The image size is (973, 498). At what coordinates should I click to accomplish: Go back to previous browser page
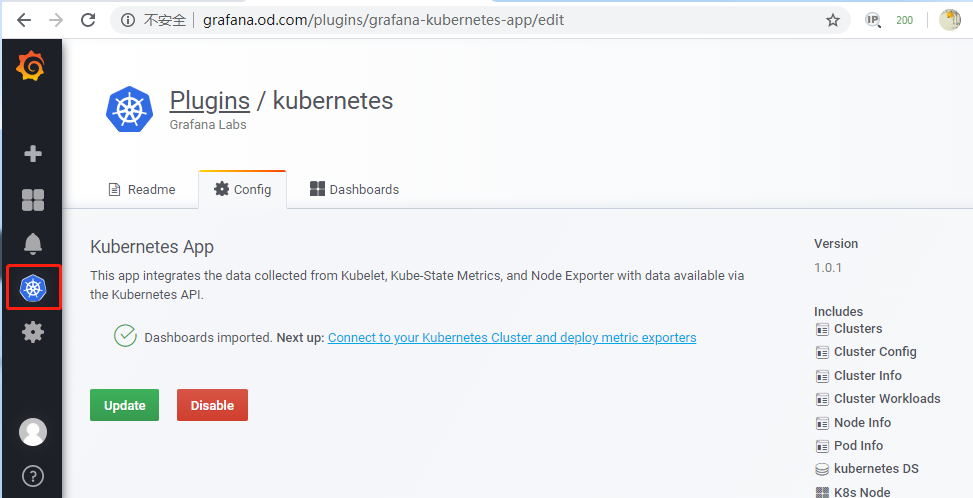(x=24, y=20)
